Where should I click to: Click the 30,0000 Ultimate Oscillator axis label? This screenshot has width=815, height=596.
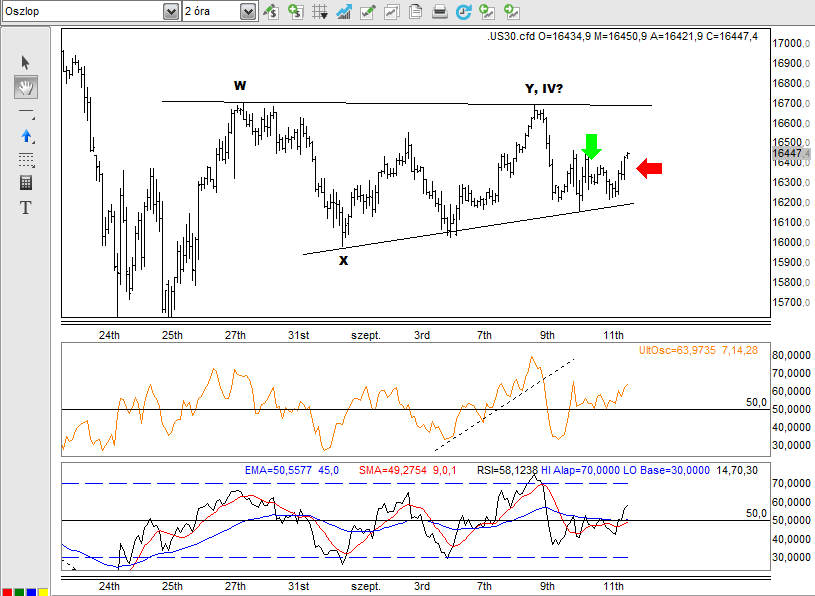791,445
